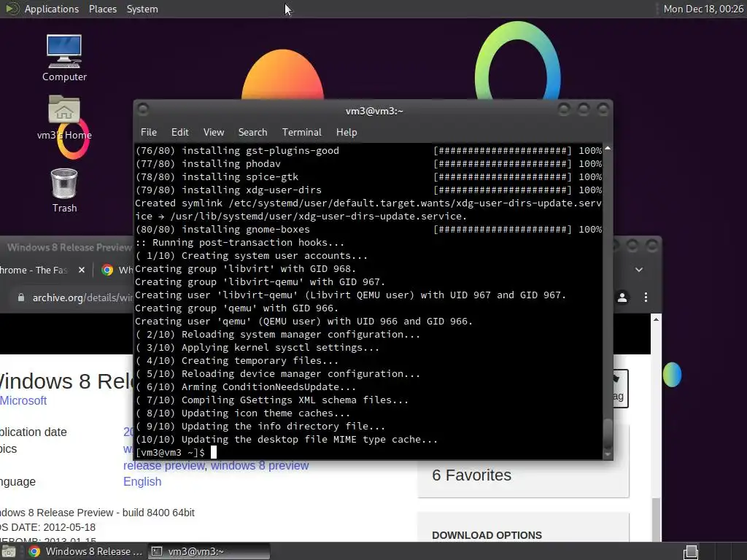Screen dimensions: 747x560
Task: Click the Chrome icon on second browser tab
Action: (107, 270)
